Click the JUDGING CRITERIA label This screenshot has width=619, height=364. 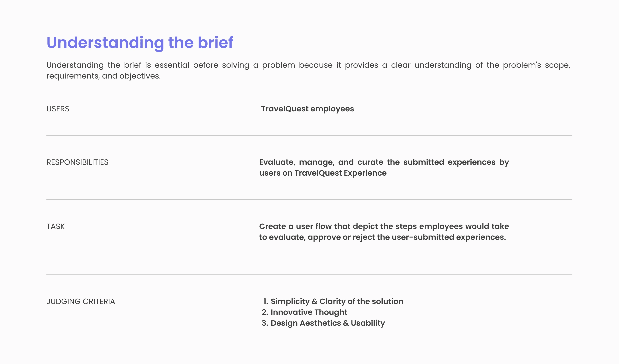[x=81, y=301]
